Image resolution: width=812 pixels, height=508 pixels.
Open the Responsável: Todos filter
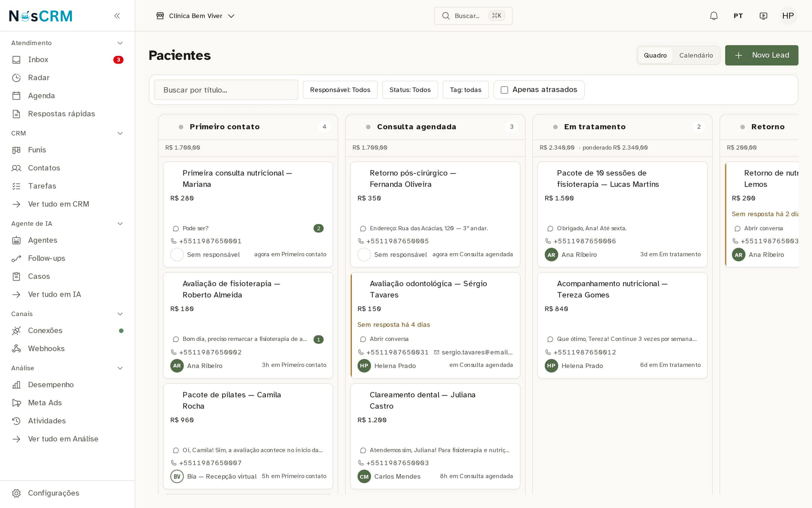click(340, 90)
